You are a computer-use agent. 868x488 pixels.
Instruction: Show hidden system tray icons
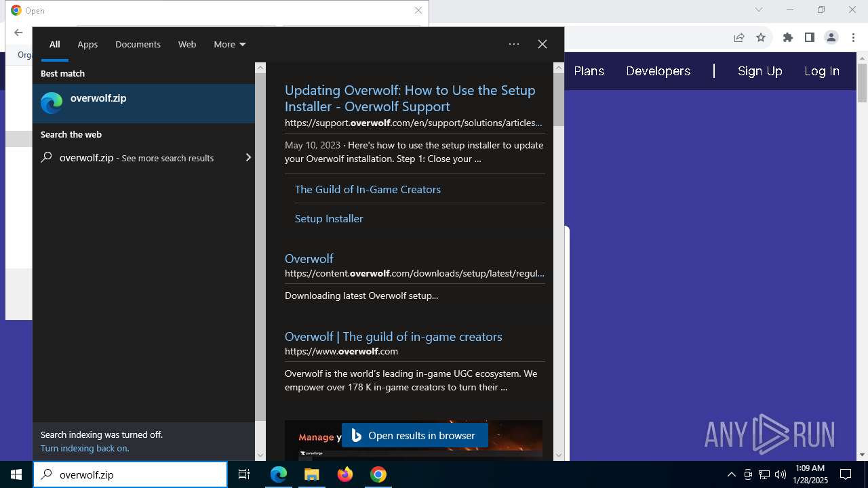pos(731,474)
